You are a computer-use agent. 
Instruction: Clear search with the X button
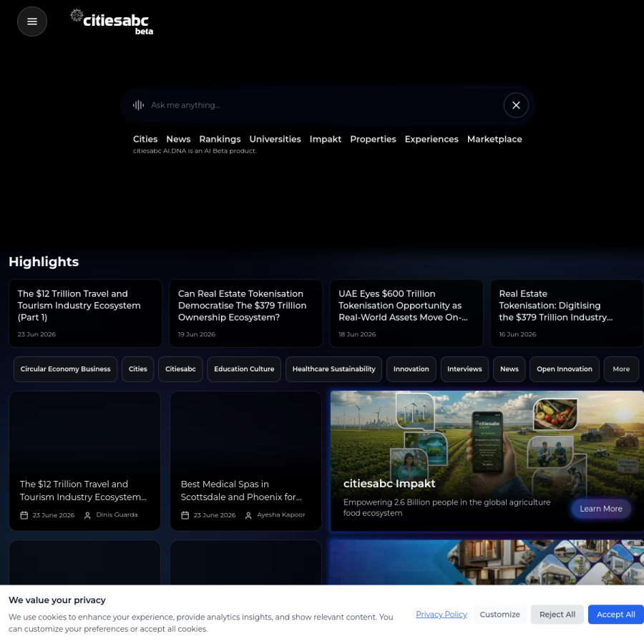point(516,105)
